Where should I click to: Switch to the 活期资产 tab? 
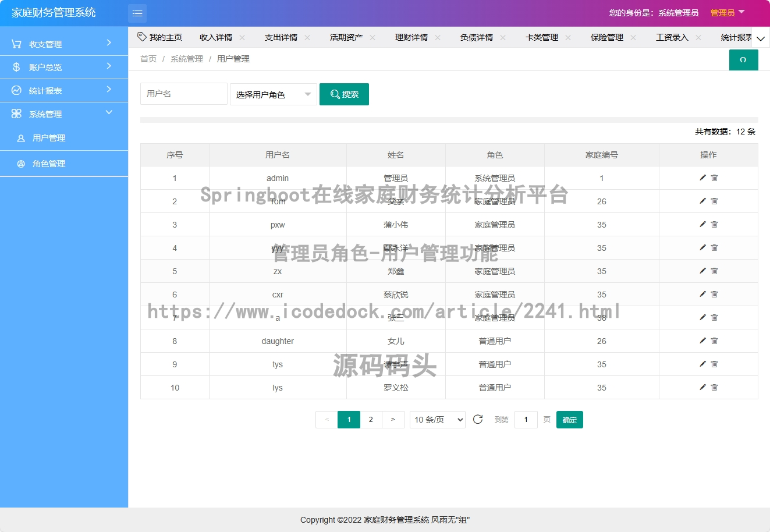346,37
